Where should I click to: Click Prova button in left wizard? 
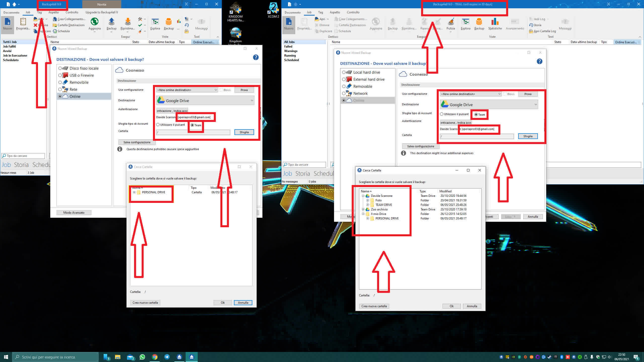(244, 90)
